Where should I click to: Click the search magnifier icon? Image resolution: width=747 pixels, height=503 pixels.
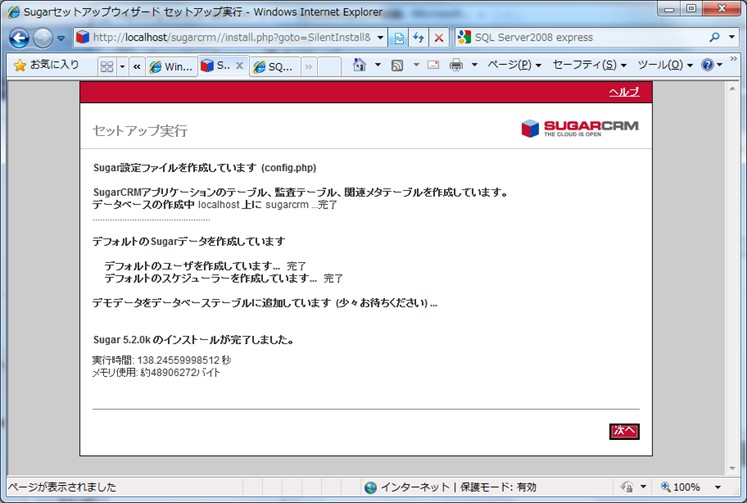pos(715,37)
